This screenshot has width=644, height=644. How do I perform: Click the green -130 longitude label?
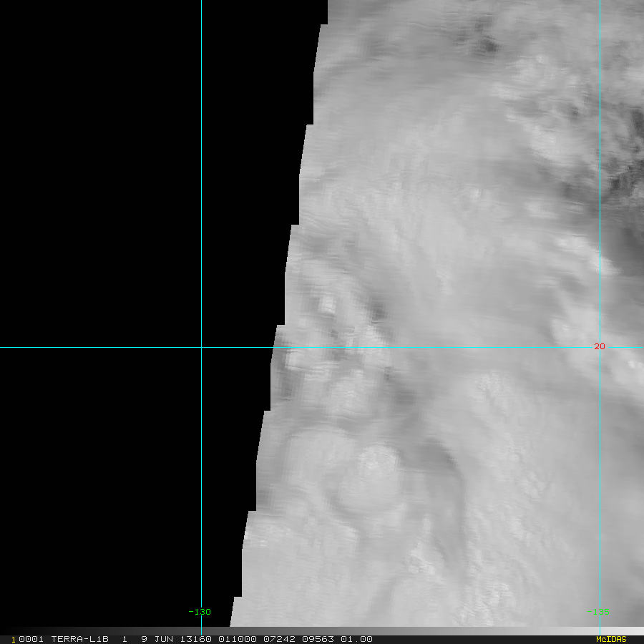point(200,612)
